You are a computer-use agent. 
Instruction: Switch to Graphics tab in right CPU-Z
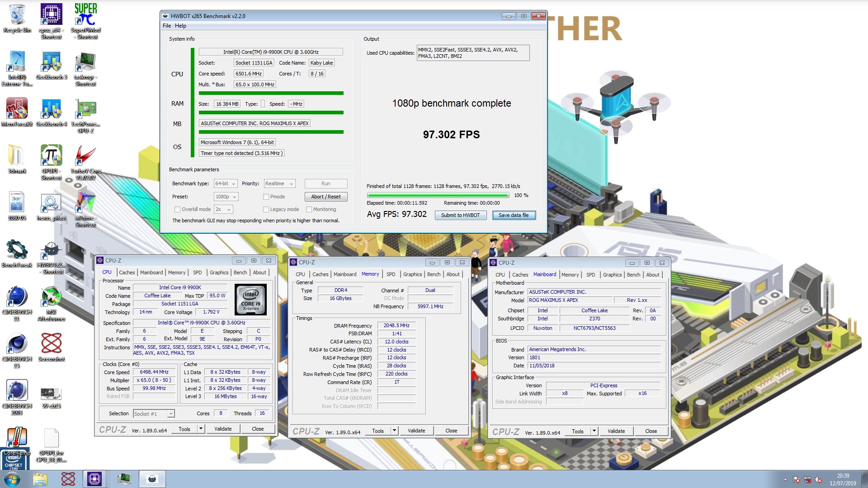pyautogui.click(x=612, y=275)
